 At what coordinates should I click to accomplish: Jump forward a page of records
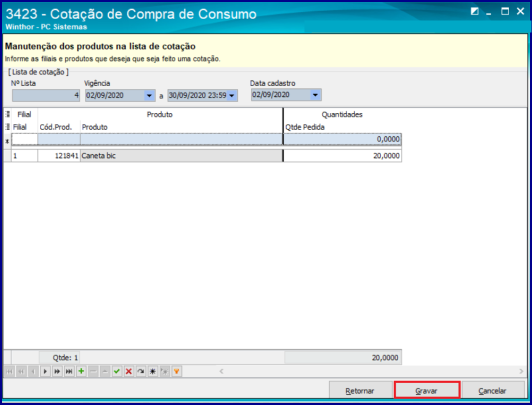(x=57, y=371)
